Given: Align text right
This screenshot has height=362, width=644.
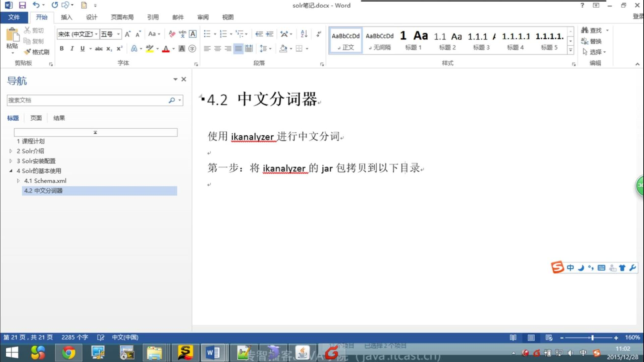Looking at the screenshot, I should pyautogui.click(x=228, y=49).
